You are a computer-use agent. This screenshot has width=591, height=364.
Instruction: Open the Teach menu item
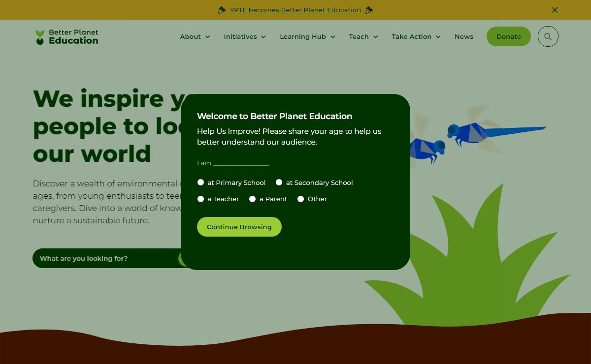click(x=359, y=36)
